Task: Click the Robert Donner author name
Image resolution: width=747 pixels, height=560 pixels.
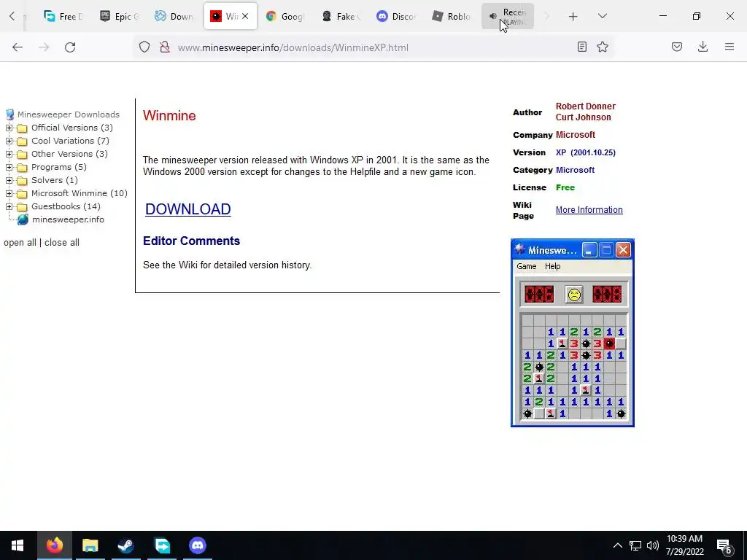Action: tap(586, 106)
